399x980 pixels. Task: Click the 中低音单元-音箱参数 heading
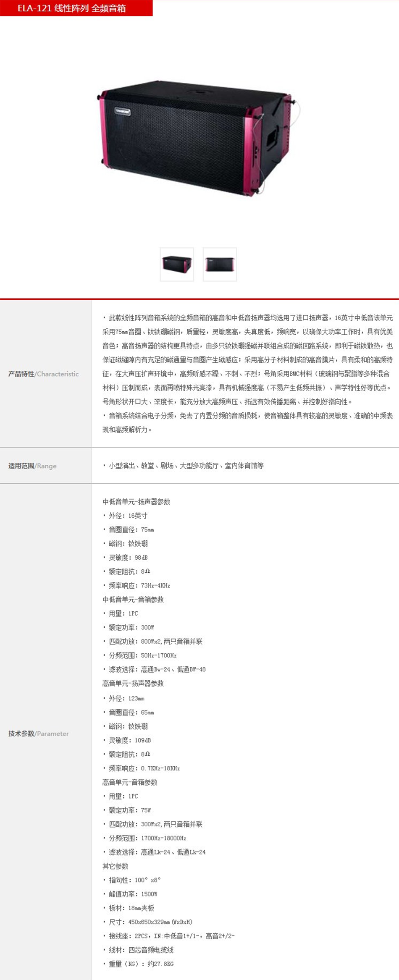pos(133,600)
